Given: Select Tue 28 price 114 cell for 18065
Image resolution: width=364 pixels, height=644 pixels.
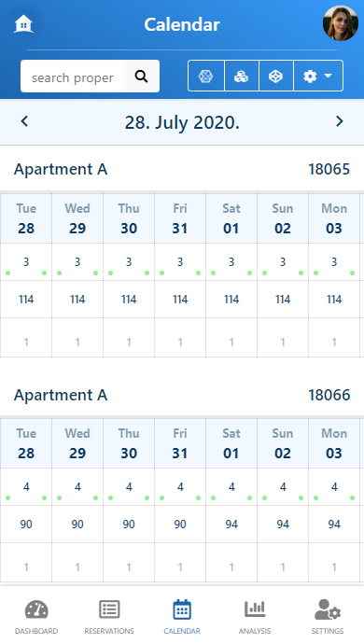Looking at the screenshot, I should [x=26, y=300].
